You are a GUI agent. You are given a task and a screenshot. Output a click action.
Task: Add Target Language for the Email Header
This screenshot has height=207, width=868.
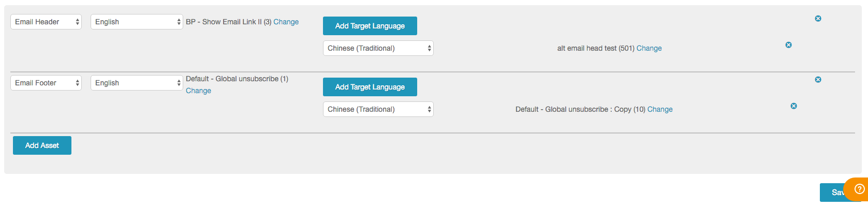[x=370, y=26]
